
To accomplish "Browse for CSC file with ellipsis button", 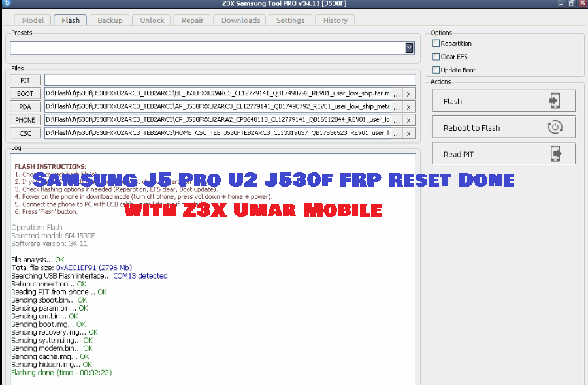I will coord(397,133).
